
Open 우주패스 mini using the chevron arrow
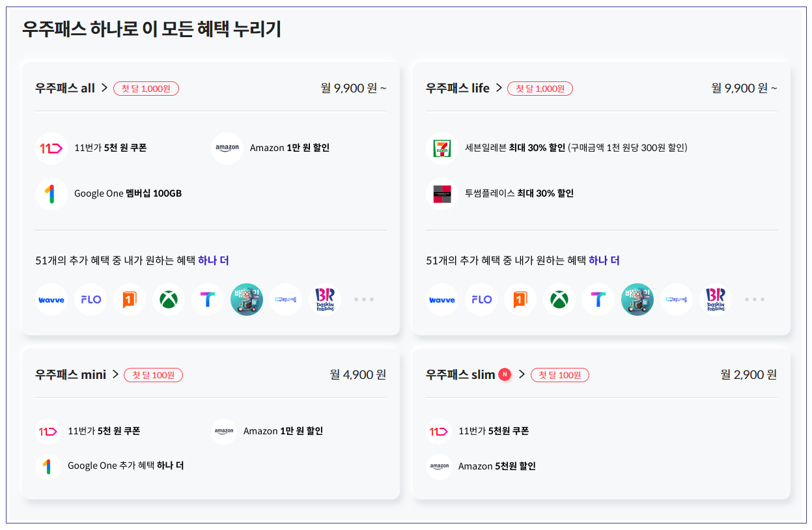[x=115, y=374]
